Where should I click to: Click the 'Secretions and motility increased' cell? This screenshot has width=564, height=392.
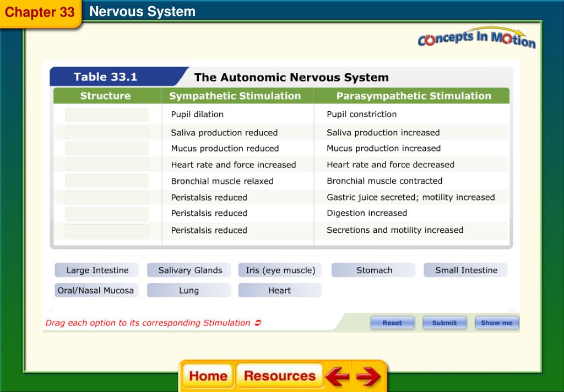coord(395,230)
